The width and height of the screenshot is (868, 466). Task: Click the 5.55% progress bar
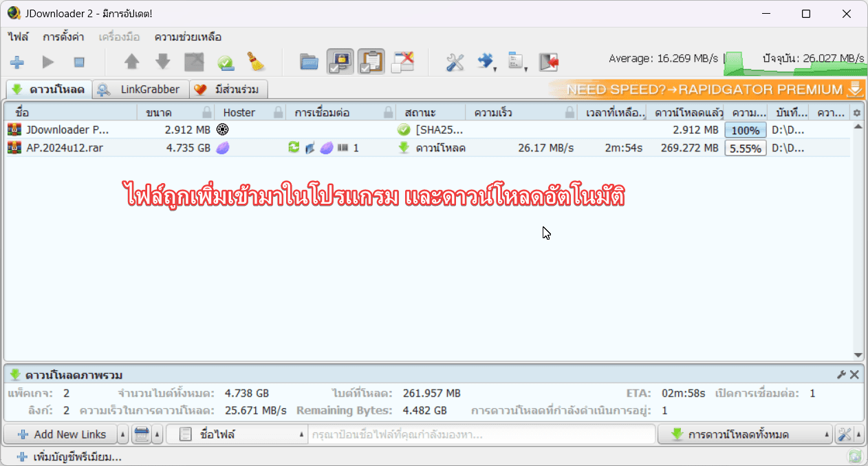(746, 148)
